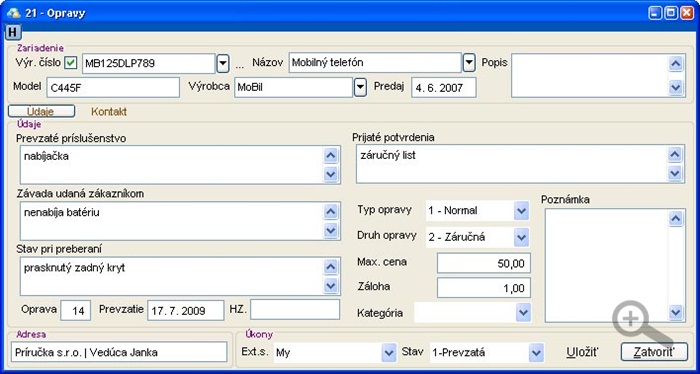Close the 21 - Opravy window
700x374 pixels.
point(687,13)
